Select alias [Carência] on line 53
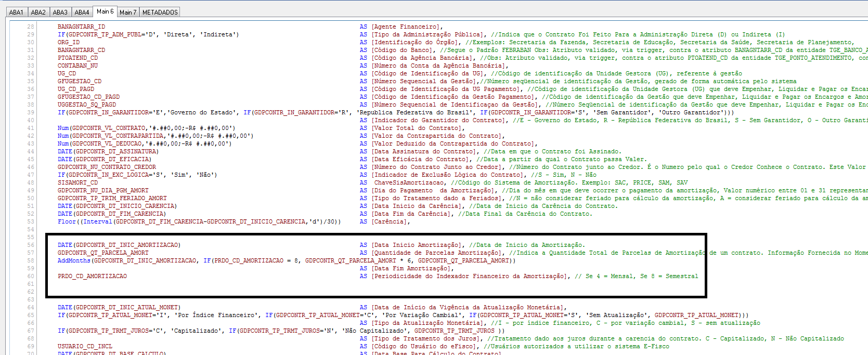This screenshot has height=355, width=868. [x=390, y=221]
